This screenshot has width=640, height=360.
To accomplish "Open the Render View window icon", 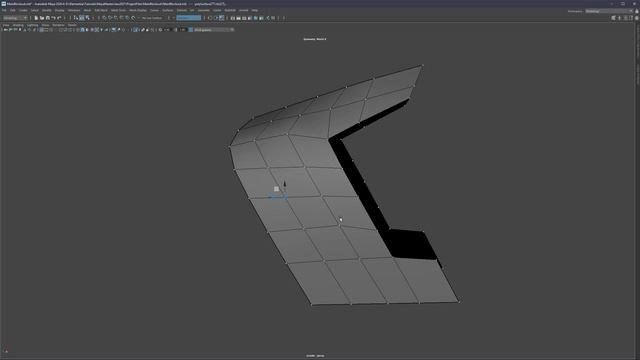I will tap(233, 18).
